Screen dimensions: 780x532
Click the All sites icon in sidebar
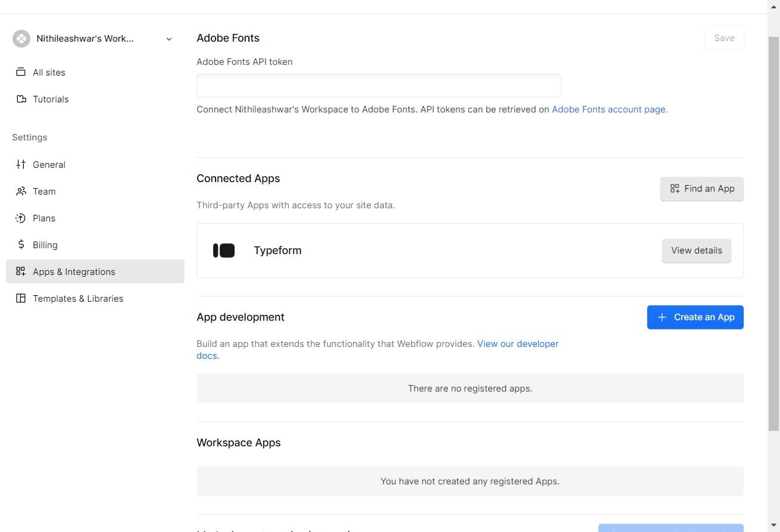tap(20, 72)
